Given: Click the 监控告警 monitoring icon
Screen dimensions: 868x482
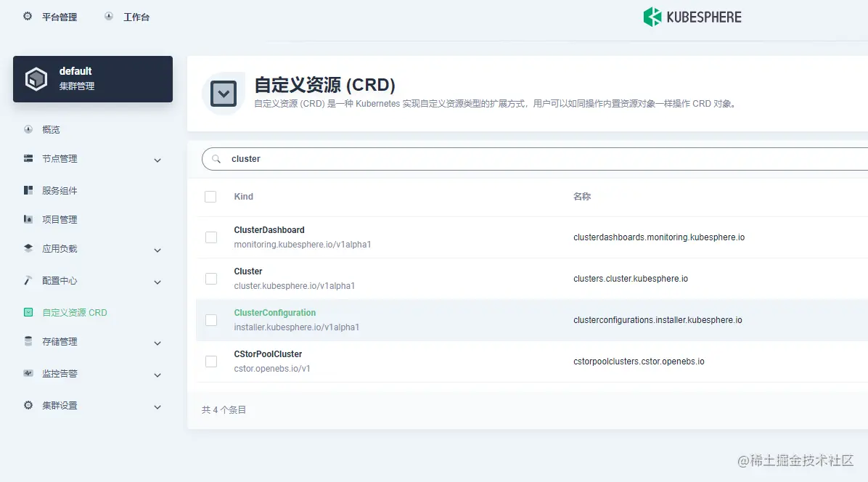Looking at the screenshot, I should point(28,374).
